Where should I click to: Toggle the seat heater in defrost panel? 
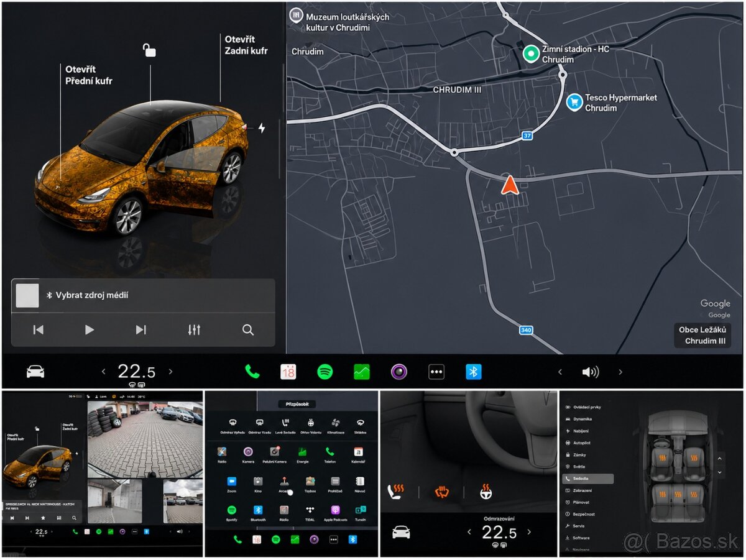396,492
